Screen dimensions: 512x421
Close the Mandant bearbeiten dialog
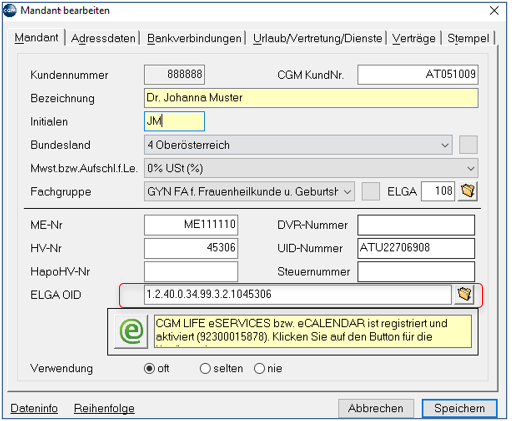point(494,11)
